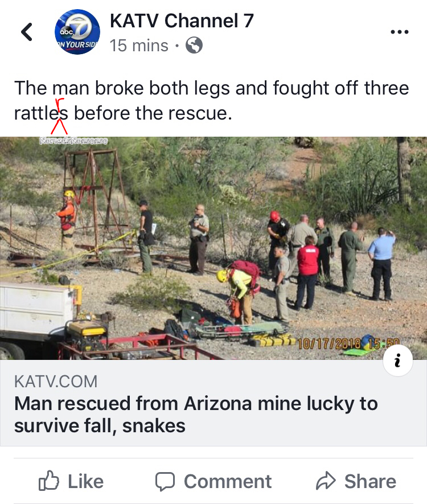Click the 15 mins timestamp

(139, 46)
